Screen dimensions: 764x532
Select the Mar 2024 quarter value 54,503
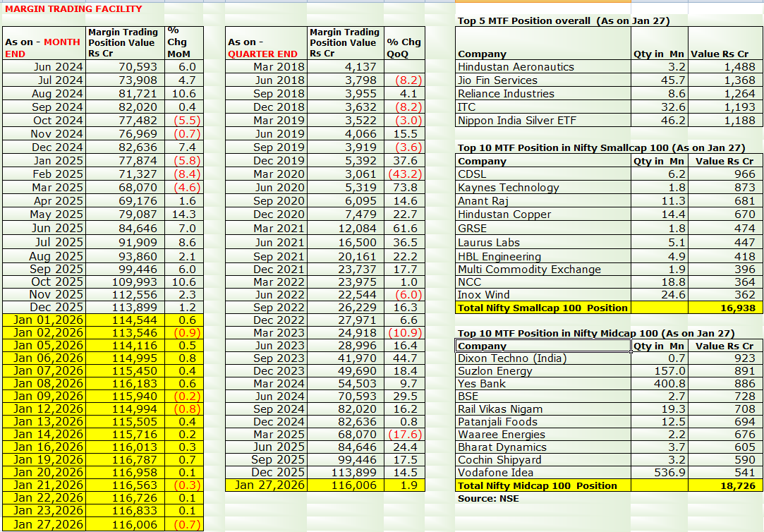coord(346,383)
